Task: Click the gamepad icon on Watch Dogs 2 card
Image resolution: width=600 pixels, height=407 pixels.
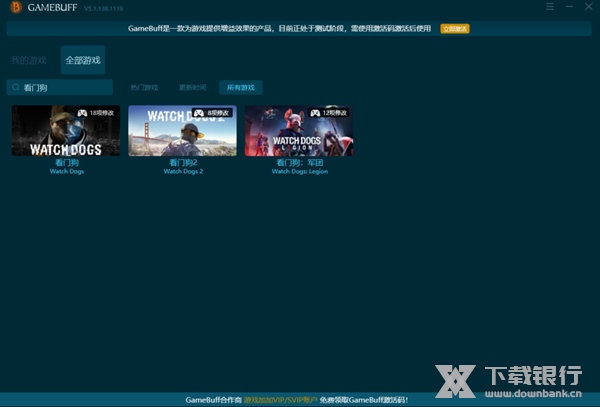Action: (x=199, y=114)
